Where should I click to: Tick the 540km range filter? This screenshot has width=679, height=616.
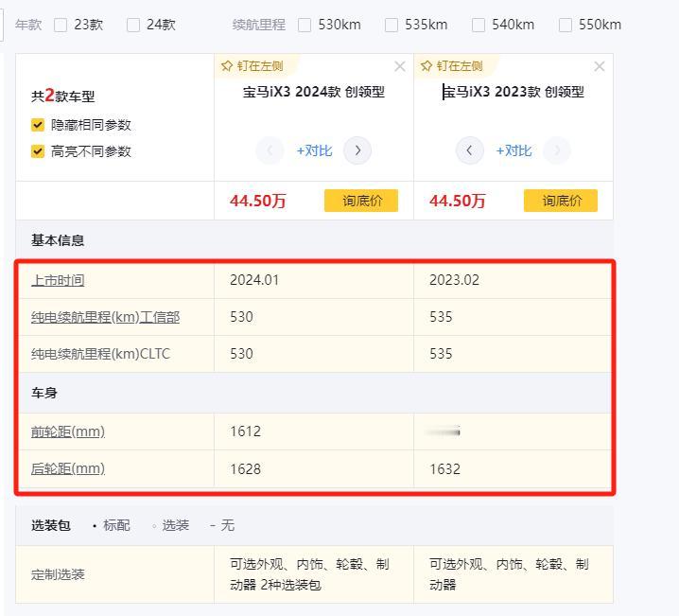[x=479, y=26]
